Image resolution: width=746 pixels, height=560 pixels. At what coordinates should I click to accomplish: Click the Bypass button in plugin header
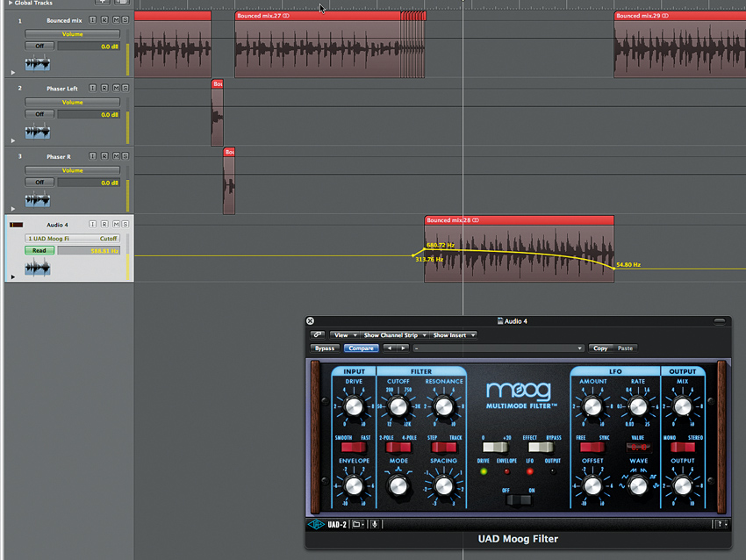325,348
